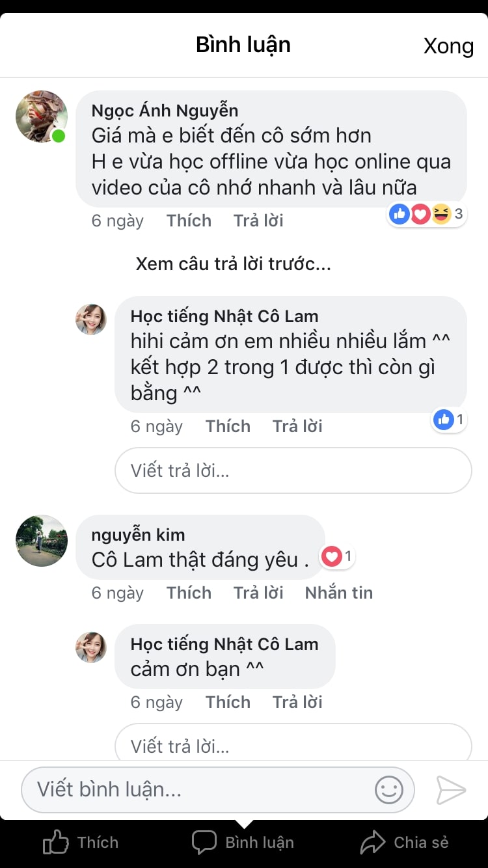This screenshot has height=868, width=488.
Task: Open Học tiếng Nhật Cô Lam page name in first reply
Action: 224,317
